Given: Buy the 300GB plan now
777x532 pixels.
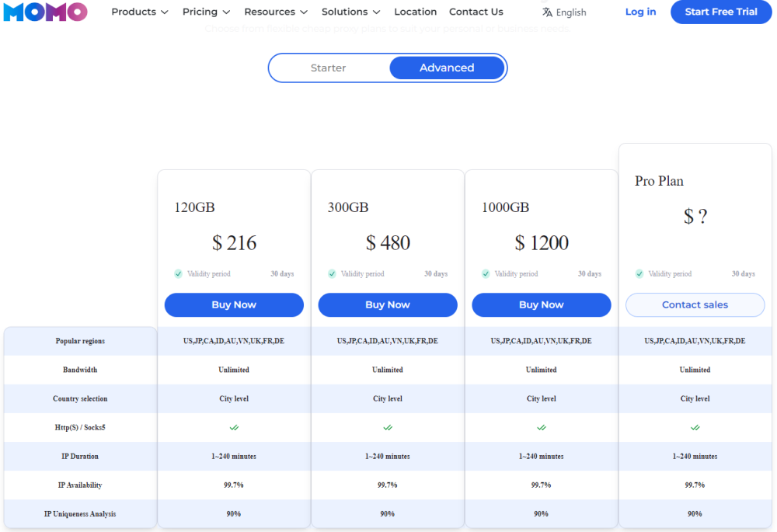Looking at the screenshot, I should point(388,305).
